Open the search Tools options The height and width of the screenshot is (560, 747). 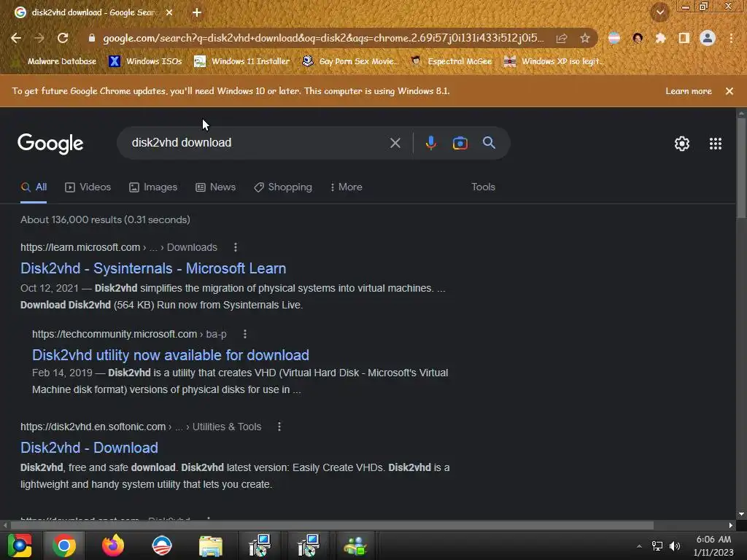point(483,187)
